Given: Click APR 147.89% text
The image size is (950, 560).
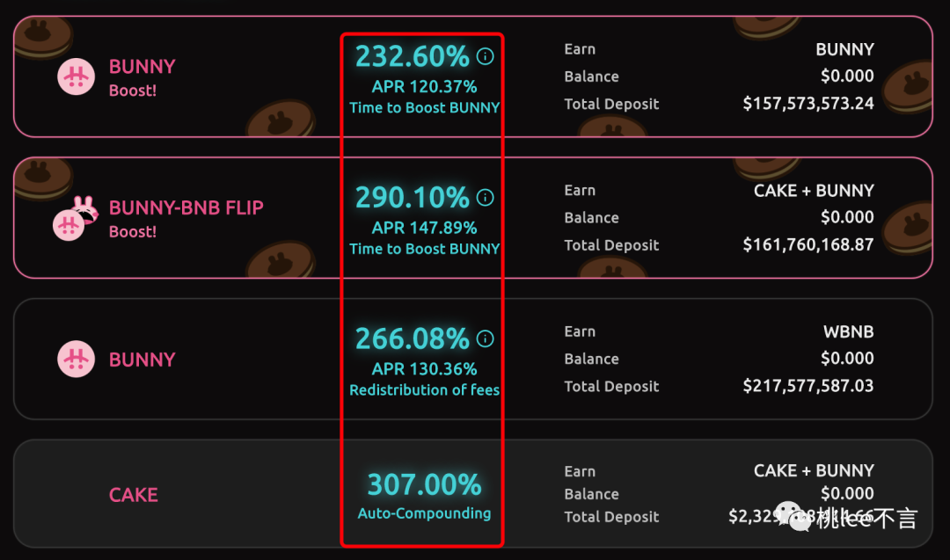Looking at the screenshot, I should tap(424, 228).
